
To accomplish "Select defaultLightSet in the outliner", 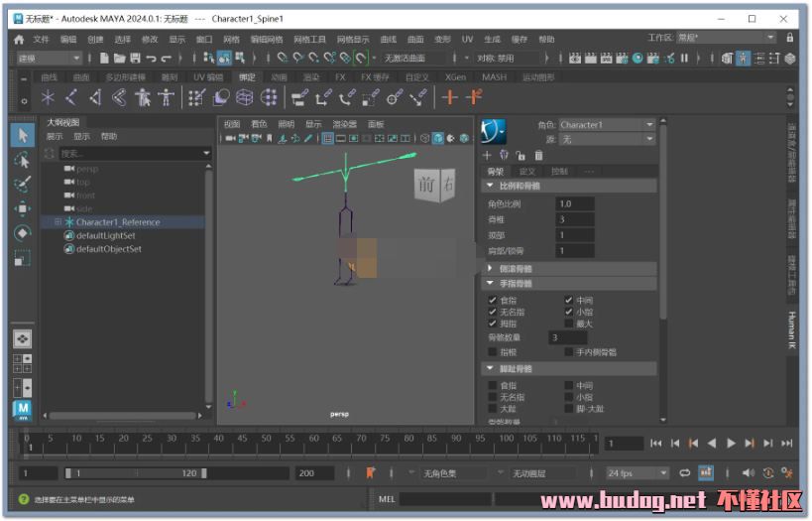I will point(105,236).
